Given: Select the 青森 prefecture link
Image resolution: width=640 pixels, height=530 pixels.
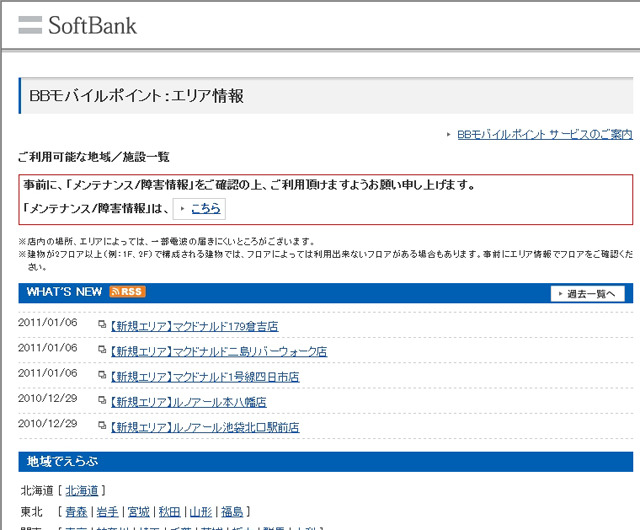Looking at the screenshot, I should coord(76,512).
